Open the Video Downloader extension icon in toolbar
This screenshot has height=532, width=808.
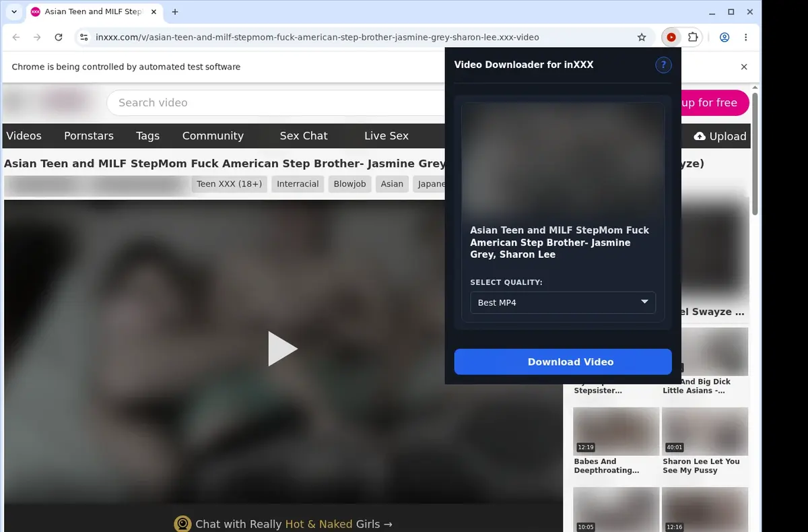click(x=671, y=38)
